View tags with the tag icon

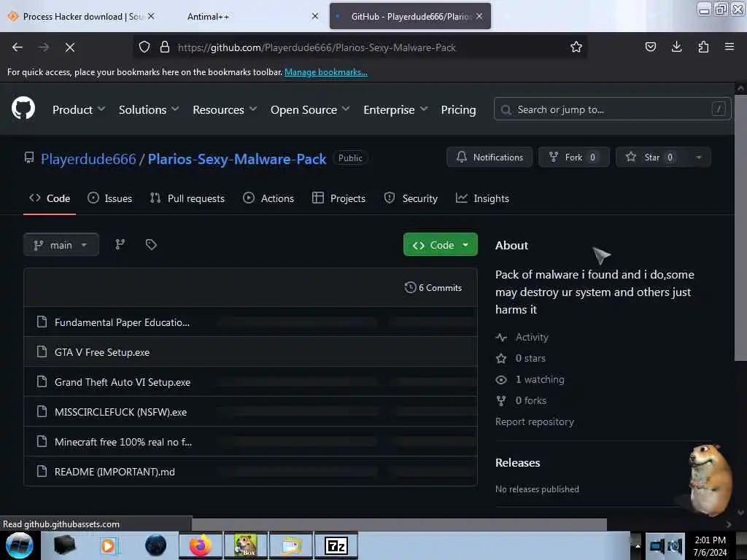coord(151,244)
